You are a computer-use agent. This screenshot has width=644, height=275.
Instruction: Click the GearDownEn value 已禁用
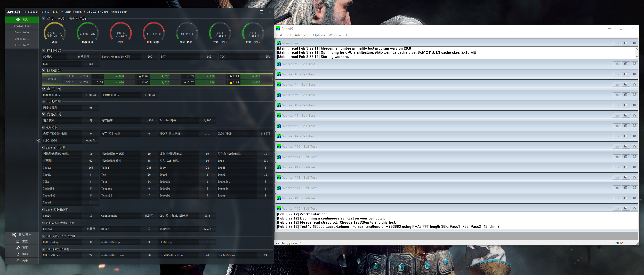149,216
